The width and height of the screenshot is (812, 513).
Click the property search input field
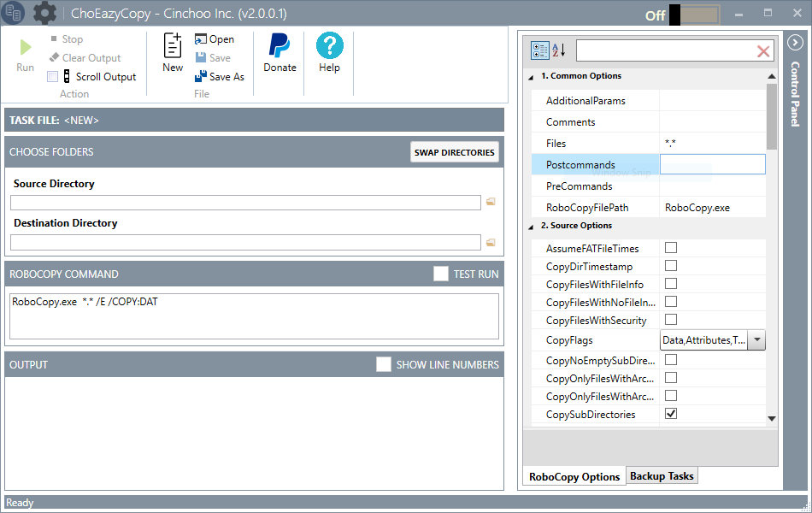[x=666, y=50]
